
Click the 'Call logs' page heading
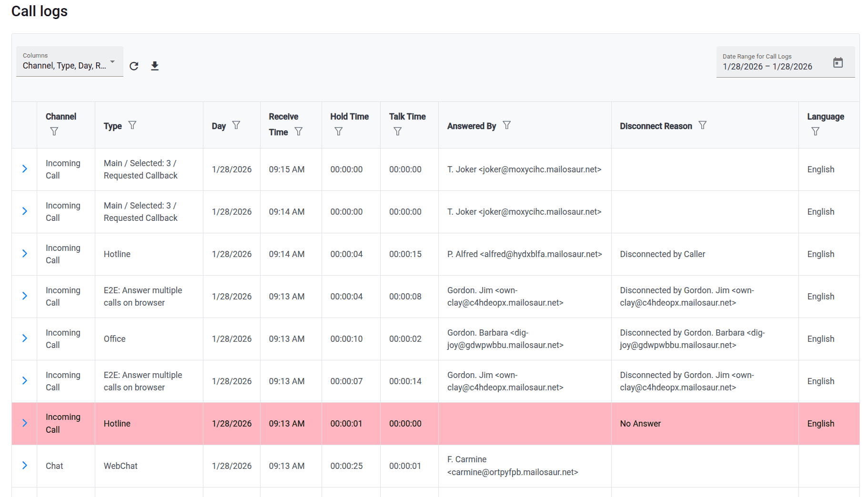[40, 11]
